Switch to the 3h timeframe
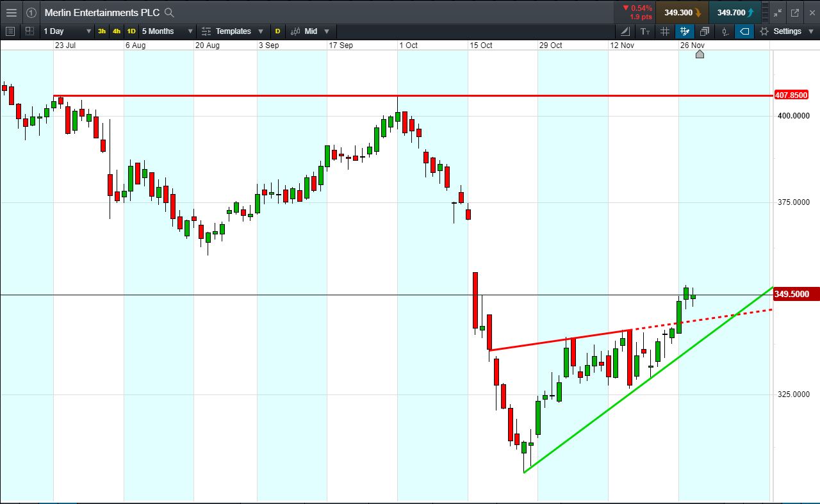 [x=102, y=31]
